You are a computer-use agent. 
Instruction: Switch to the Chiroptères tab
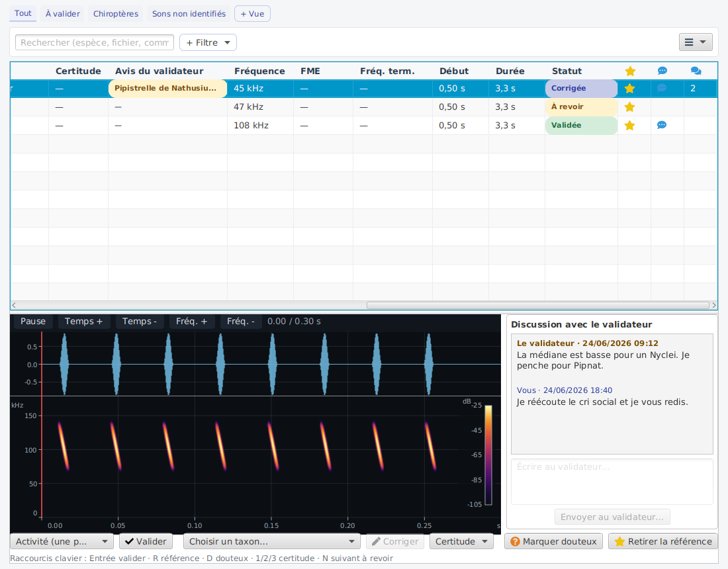tap(116, 14)
